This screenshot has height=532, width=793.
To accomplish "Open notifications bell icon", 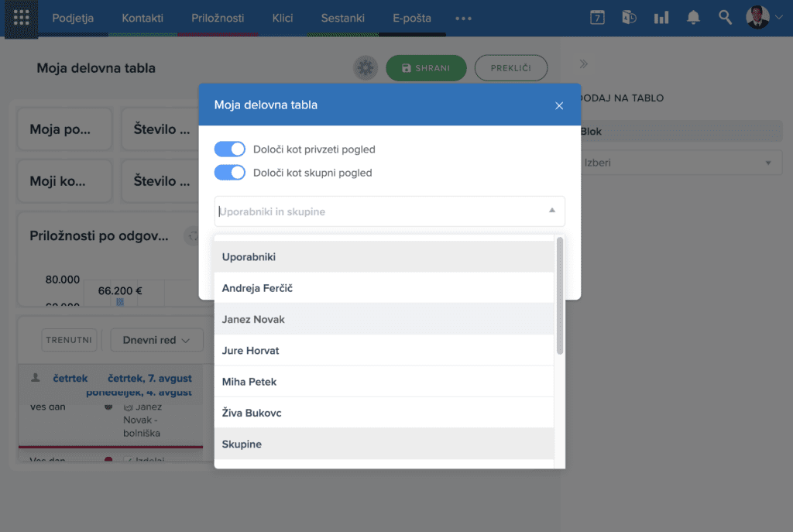I will point(693,18).
